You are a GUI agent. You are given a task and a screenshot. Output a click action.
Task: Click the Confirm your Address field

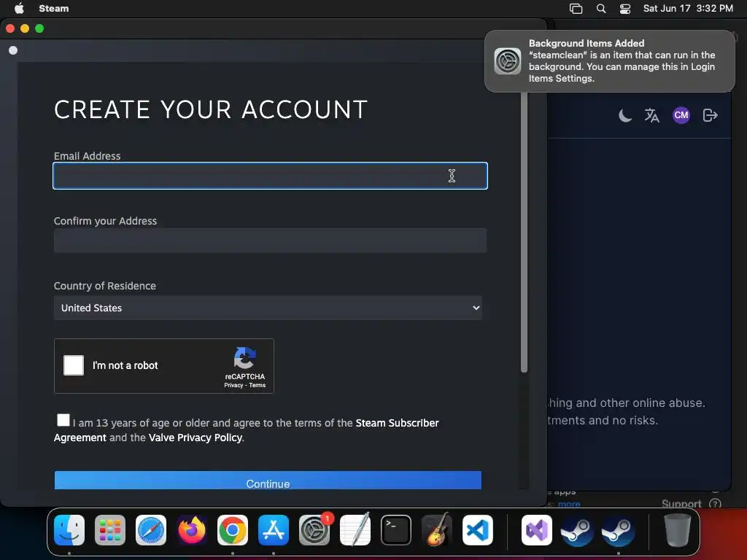tap(270, 241)
